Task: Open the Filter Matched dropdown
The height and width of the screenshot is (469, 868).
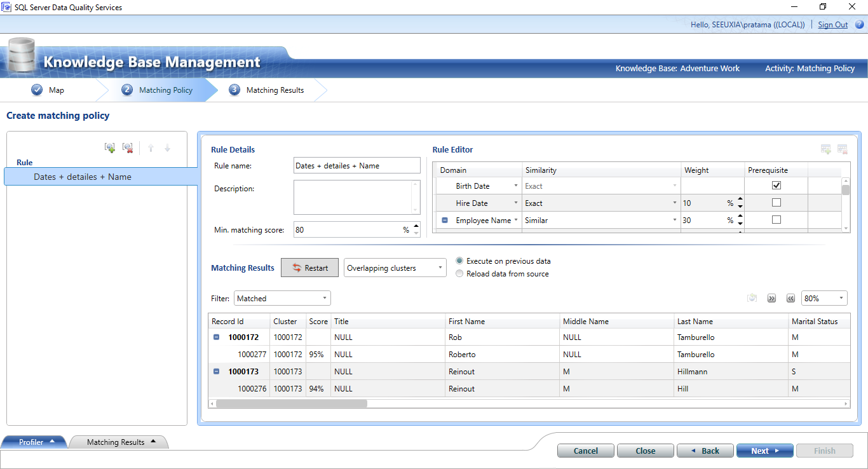Action: pos(283,298)
